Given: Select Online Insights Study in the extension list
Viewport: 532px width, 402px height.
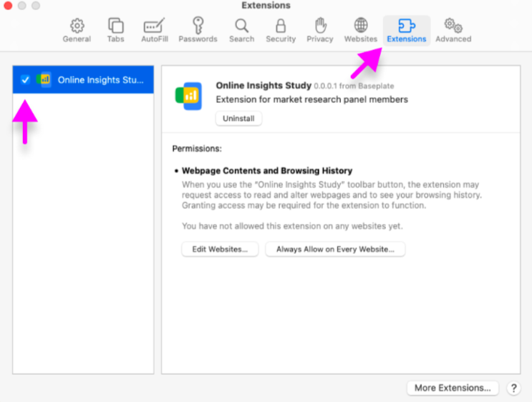Looking at the screenshot, I should 83,79.
